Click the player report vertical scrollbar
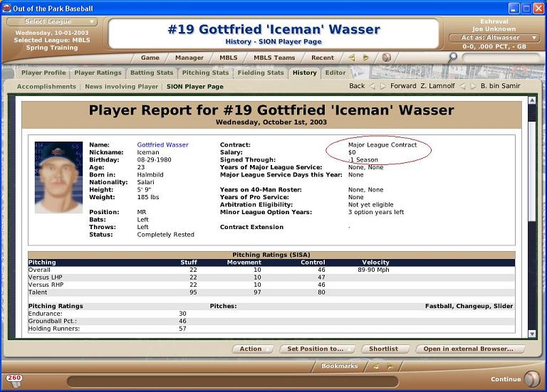 tap(531, 213)
